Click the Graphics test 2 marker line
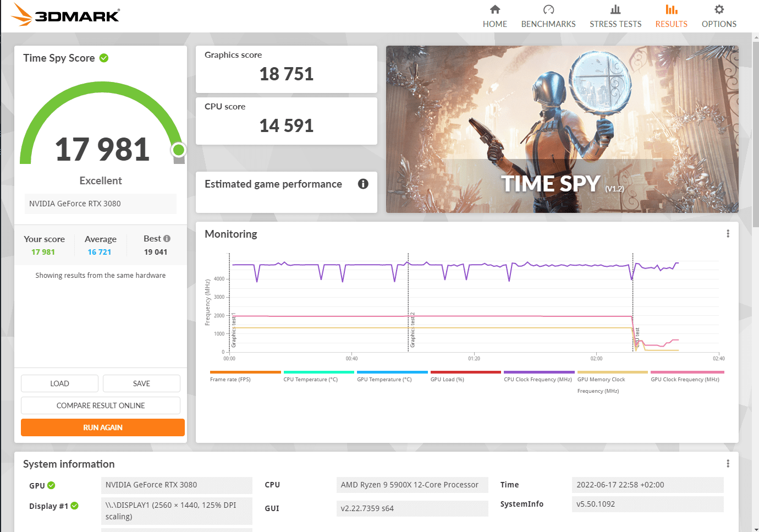 click(408, 301)
